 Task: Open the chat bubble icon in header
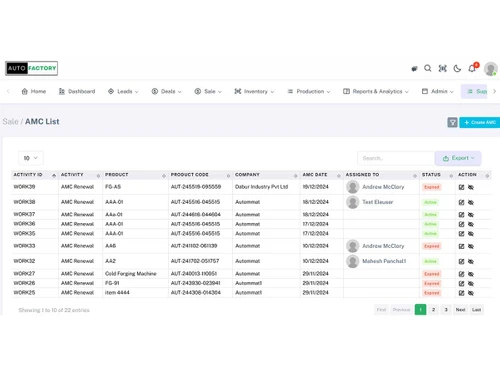click(x=414, y=69)
